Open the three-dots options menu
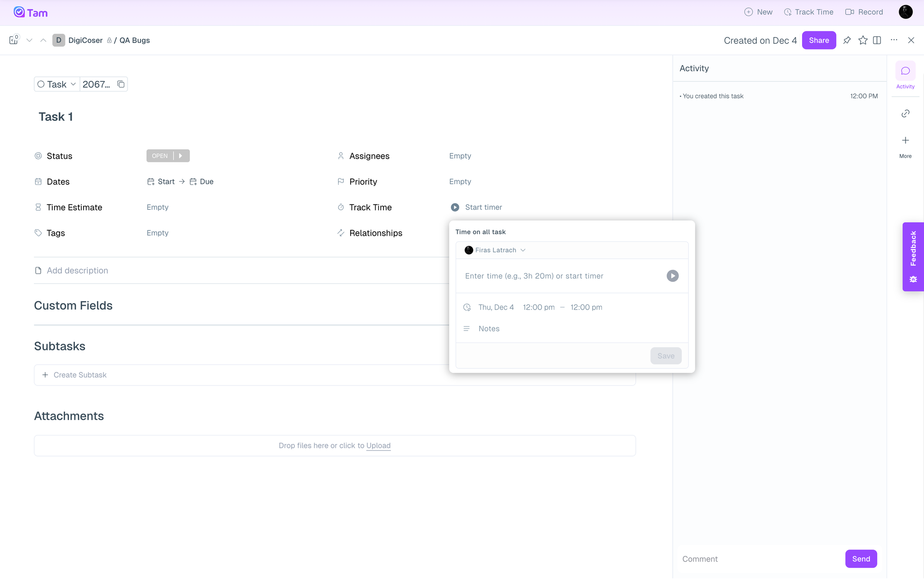The height and width of the screenshot is (580, 924). click(x=894, y=40)
